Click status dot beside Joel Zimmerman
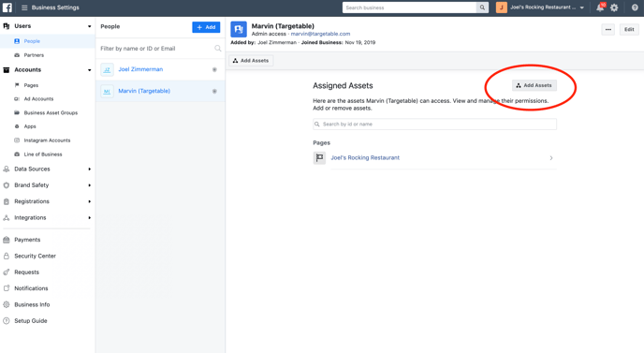This screenshot has height=353, width=644. 214,69
